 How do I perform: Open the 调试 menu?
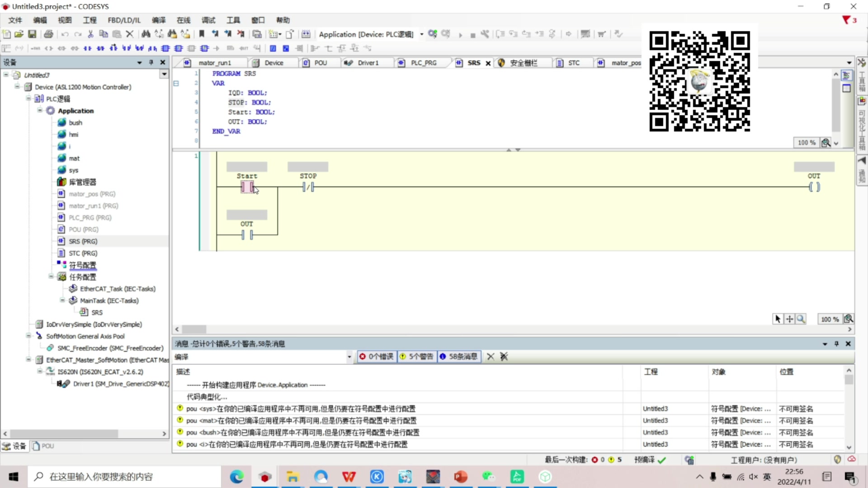point(208,20)
